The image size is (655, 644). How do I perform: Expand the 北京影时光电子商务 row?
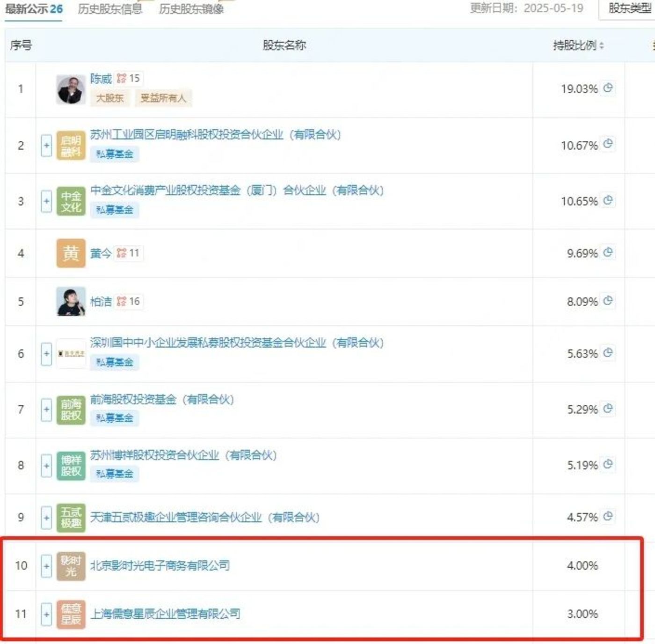click(46, 566)
